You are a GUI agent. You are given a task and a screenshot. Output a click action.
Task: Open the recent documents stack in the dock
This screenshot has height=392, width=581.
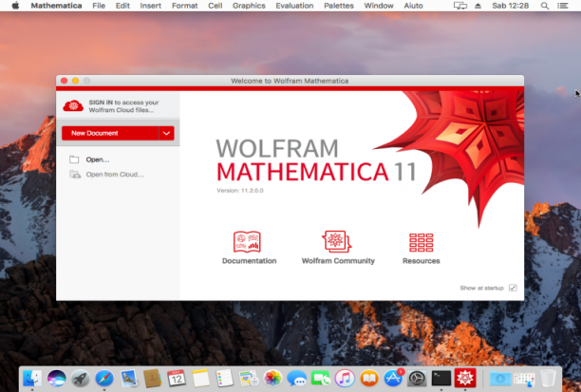(x=524, y=379)
